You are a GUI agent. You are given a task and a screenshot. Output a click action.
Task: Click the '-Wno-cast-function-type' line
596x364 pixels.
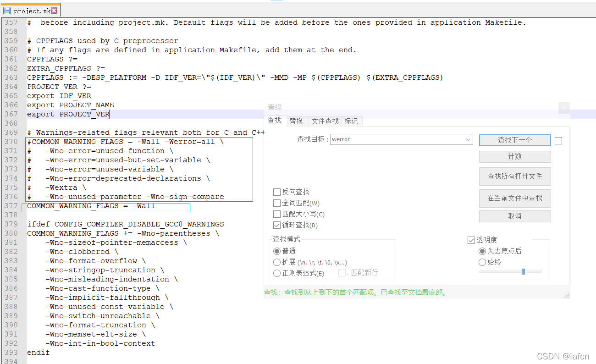pyautogui.click(x=103, y=288)
